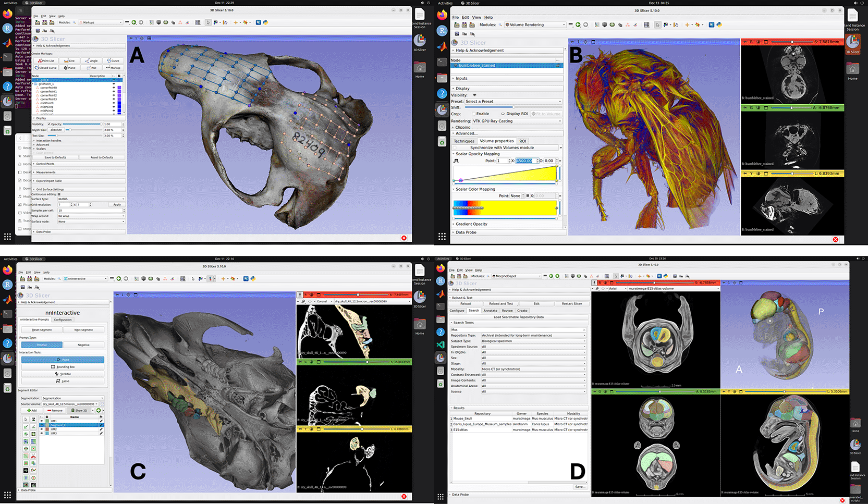This screenshot has height=504, width=868.
Task: Open the Select a Preset dropdown
Action: [513, 102]
